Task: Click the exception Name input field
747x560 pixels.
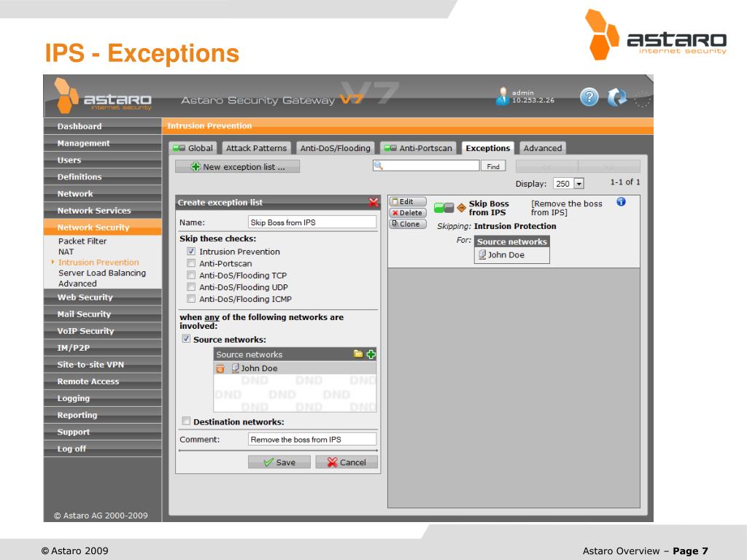Action: 312,222
